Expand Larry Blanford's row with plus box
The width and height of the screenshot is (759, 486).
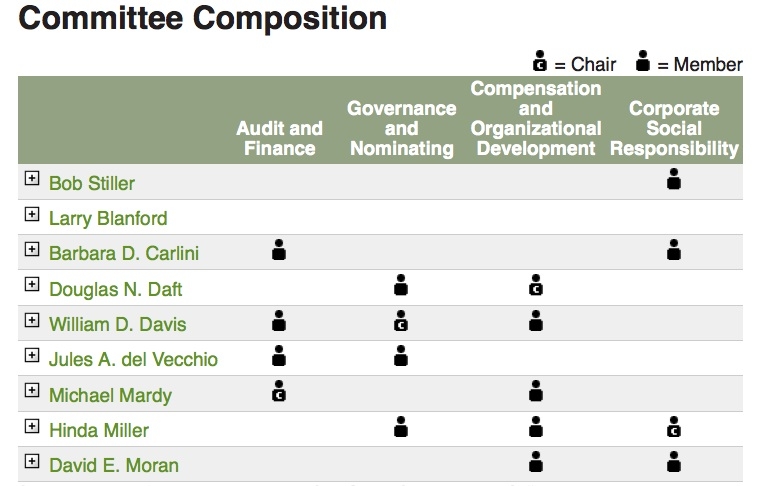click(x=32, y=214)
